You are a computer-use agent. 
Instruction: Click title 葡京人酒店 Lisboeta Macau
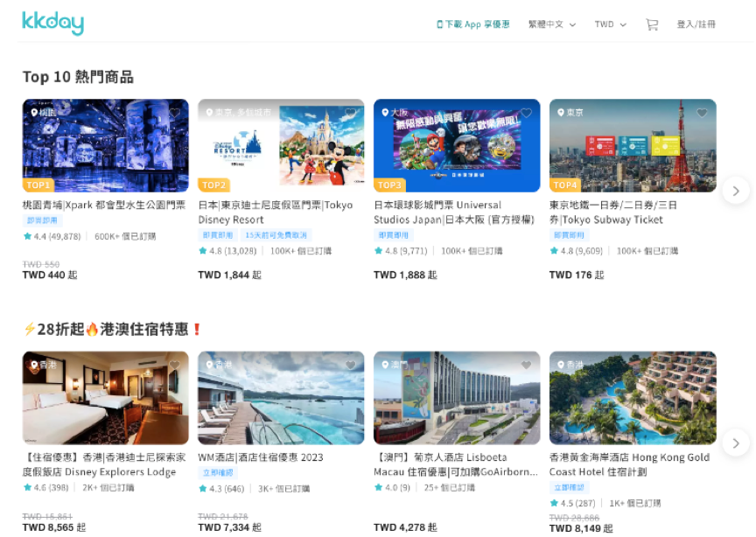pyautogui.click(x=456, y=464)
